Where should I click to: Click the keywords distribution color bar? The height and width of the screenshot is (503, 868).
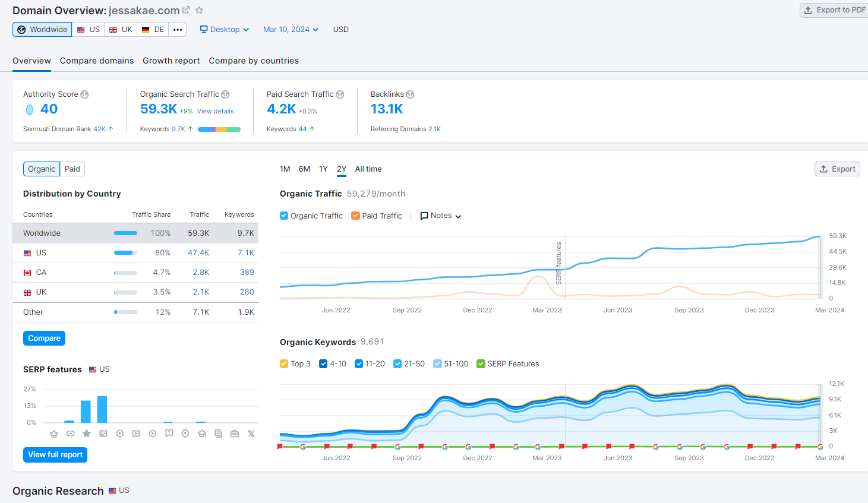coord(219,129)
